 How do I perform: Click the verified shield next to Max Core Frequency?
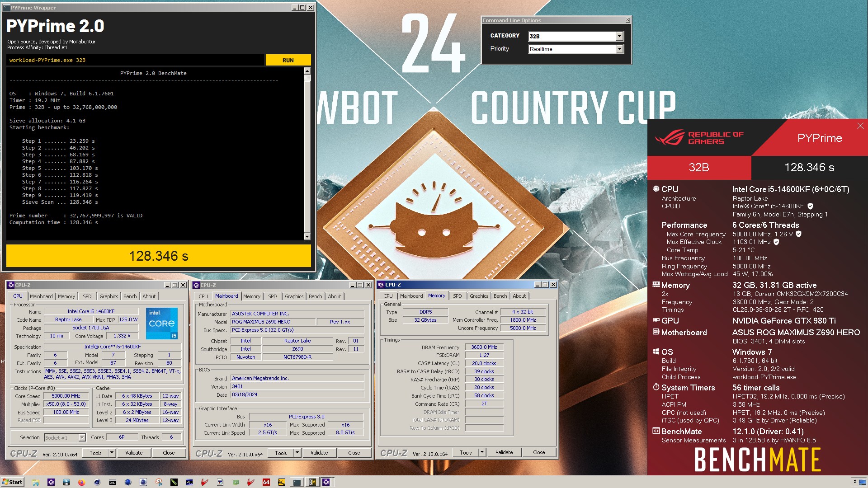[798, 234]
